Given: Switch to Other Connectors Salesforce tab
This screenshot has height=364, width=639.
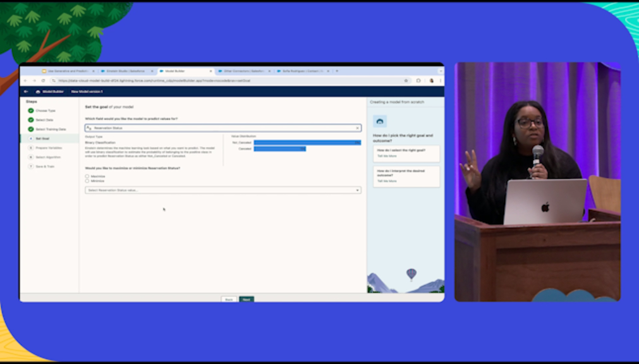Looking at the screenshot, I should click(244, 71).
